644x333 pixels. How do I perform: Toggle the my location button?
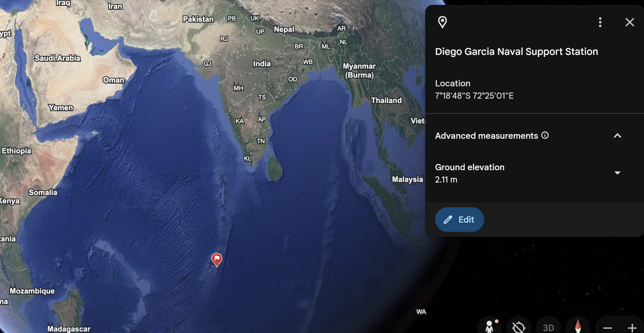click(519, 326)
